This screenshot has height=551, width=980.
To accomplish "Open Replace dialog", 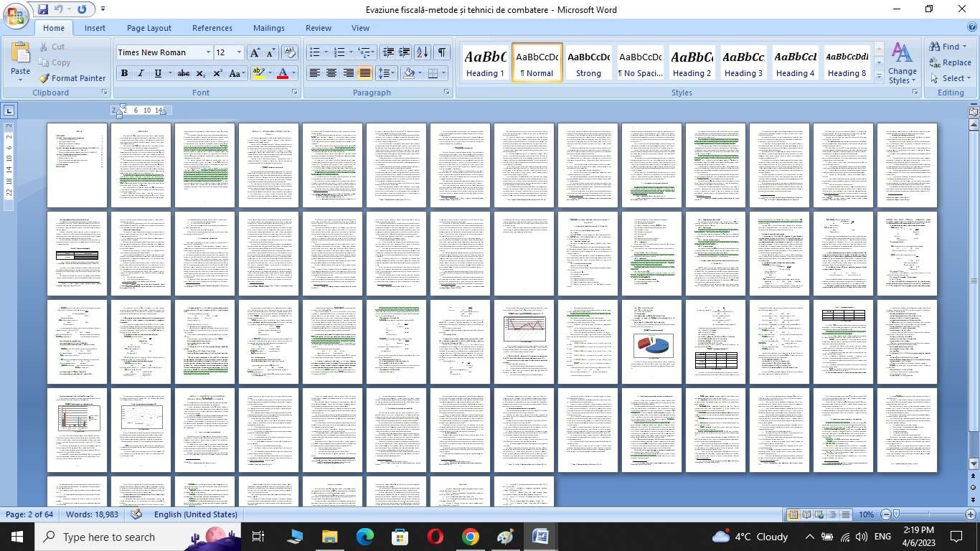I will pos(950,62).
